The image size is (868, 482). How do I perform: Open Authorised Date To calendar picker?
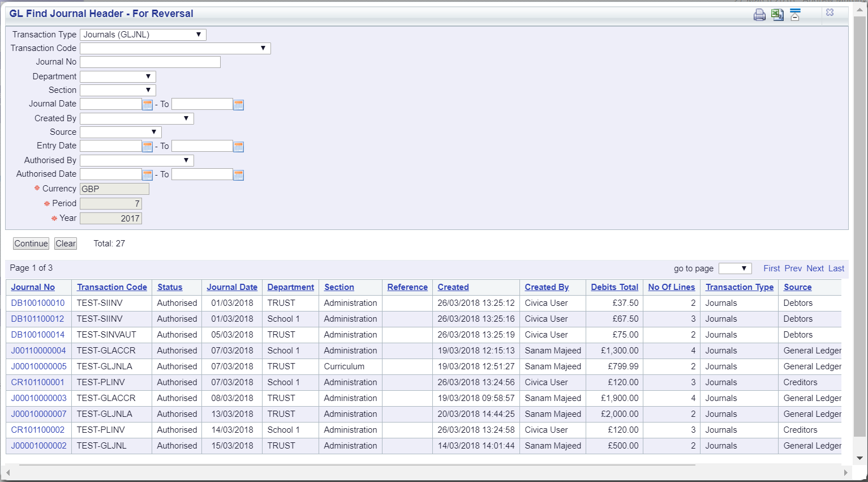[238, 175]
